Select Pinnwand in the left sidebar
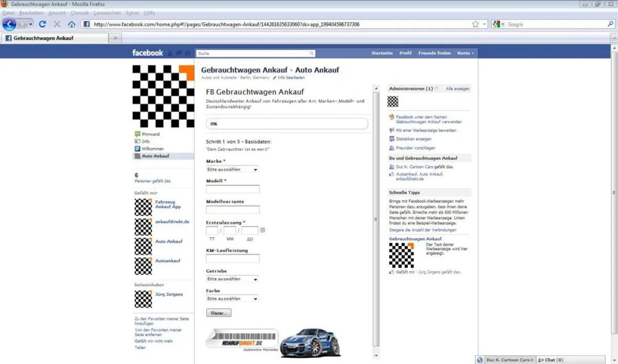The height and width of the screenshot is (364, 618). [x=150, y=134]
